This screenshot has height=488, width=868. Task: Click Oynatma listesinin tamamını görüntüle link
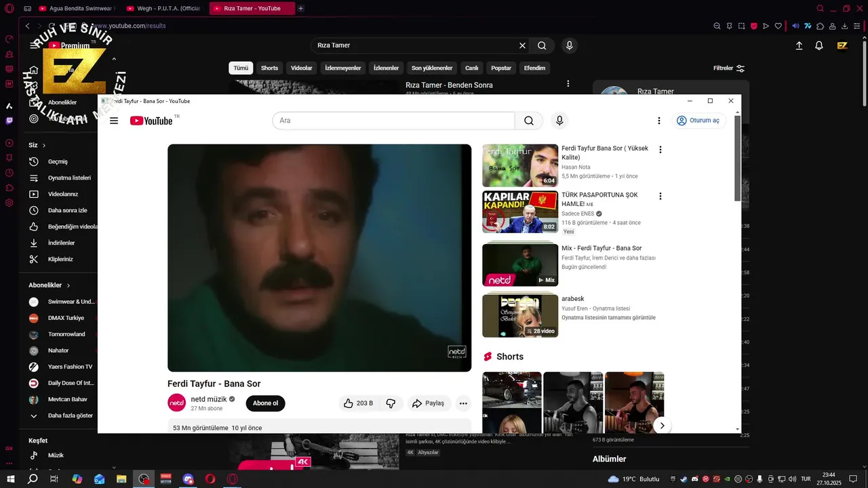(608, 318)
